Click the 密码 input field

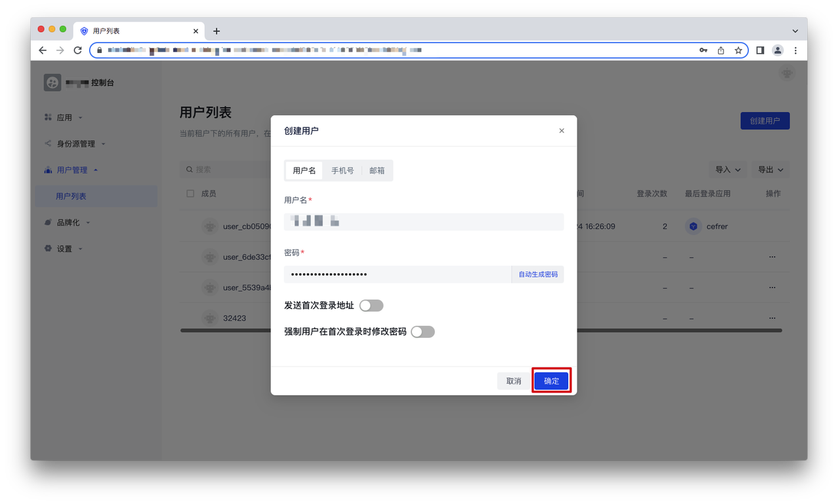(397, 274)
